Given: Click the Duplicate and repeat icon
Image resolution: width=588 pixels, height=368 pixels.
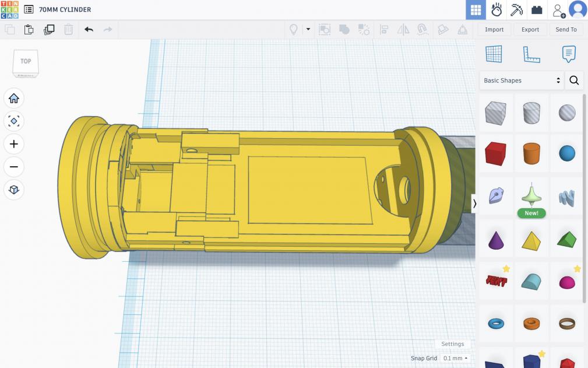Looking at the screenshot, I should coord(49,29).
